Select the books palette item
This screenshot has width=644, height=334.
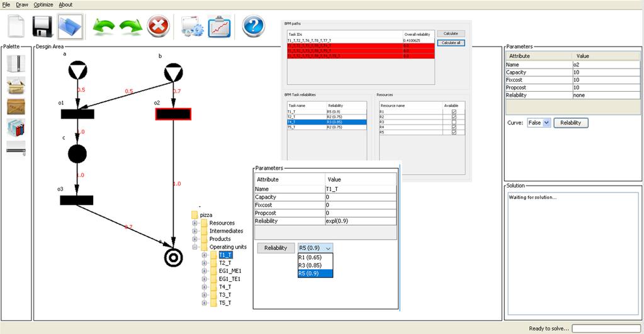(16, 128)
